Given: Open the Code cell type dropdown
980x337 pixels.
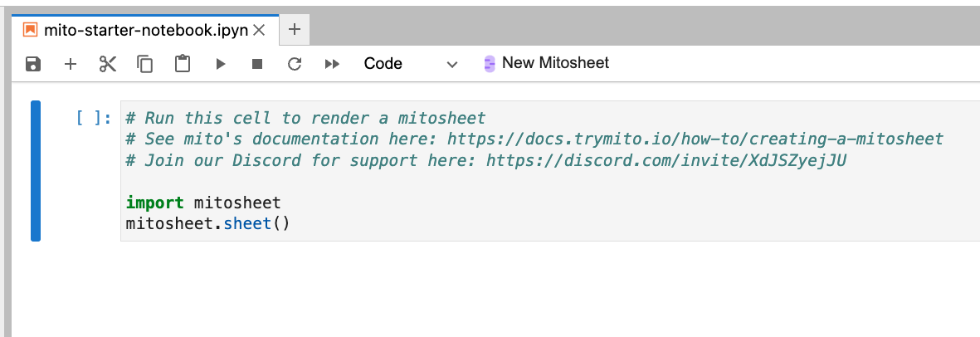Looking at the screenshot, I should click(x=410, y=64).
